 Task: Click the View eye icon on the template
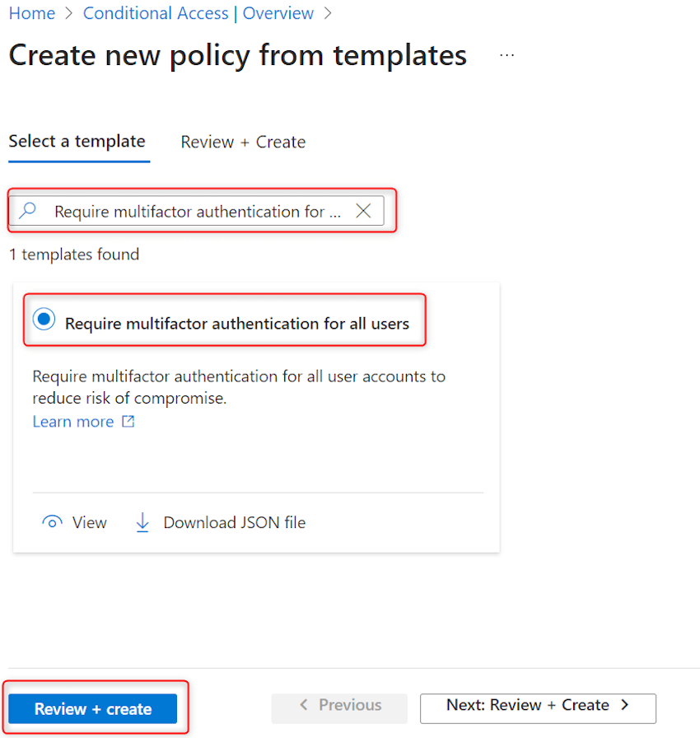[x=52, y=521]
